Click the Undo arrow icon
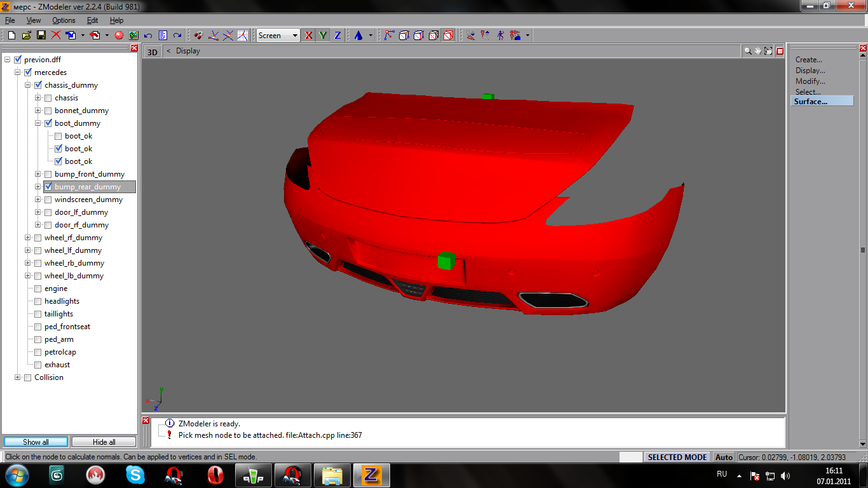868x488 pixels. 148,36
